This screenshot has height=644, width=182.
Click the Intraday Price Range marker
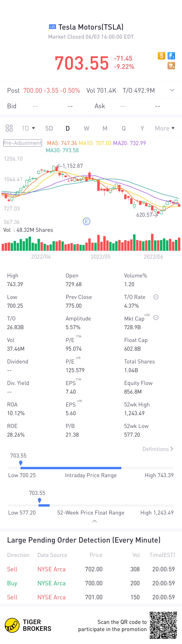coord(21,463)
